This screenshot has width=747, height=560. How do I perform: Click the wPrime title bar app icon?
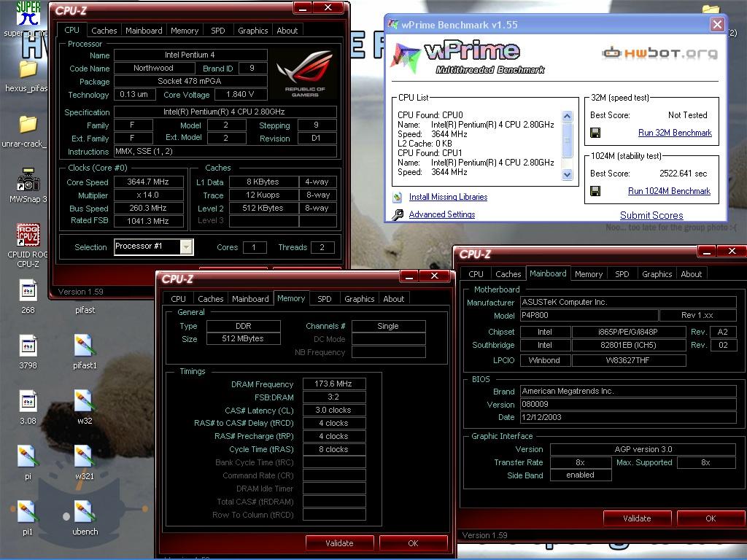click(x=393, y=24)
